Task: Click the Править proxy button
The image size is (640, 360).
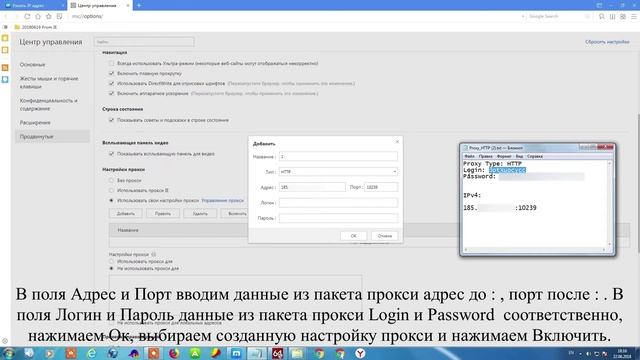Action: pyautogui.click(x=163, y=213)
